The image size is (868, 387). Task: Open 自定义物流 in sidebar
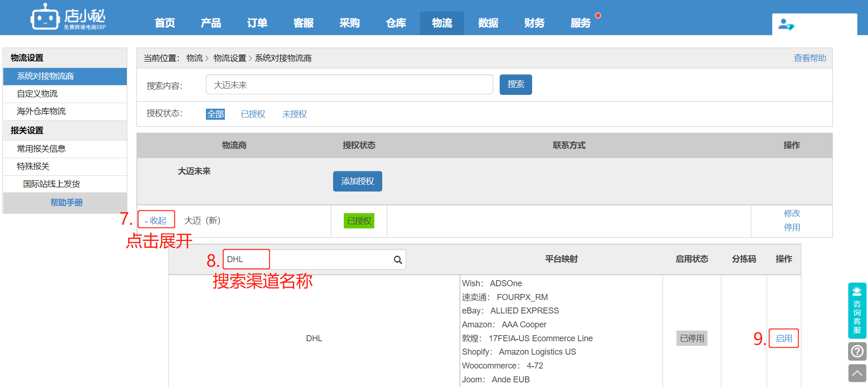[65, 94]
